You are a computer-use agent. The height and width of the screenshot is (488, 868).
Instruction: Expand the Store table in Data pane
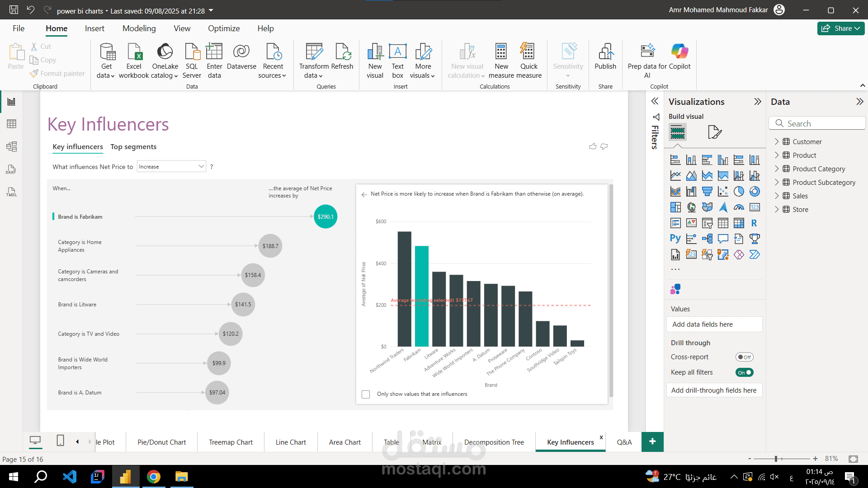pyautogui.click(x=777, y=209)
